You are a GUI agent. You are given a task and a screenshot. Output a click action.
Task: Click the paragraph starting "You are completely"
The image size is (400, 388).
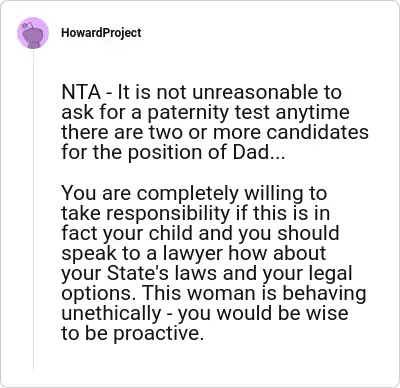[x=214, y=263]
